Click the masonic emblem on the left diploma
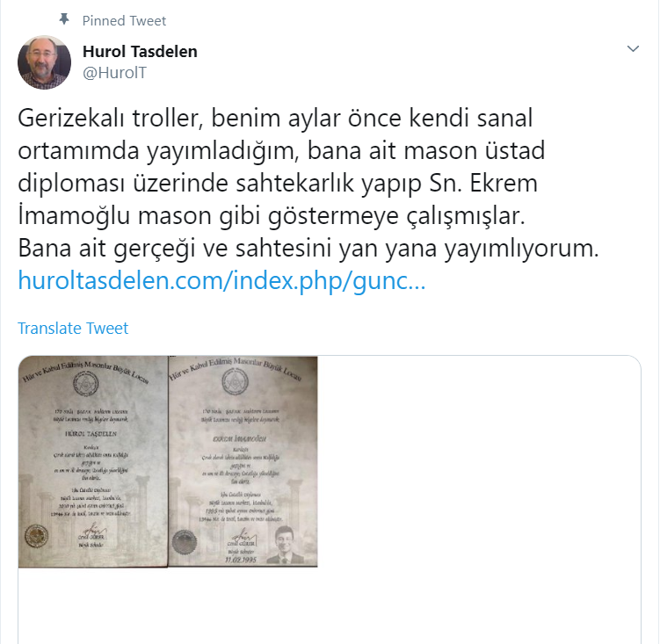The width and height of the screenshot is (660, 644). pos(86,384)
